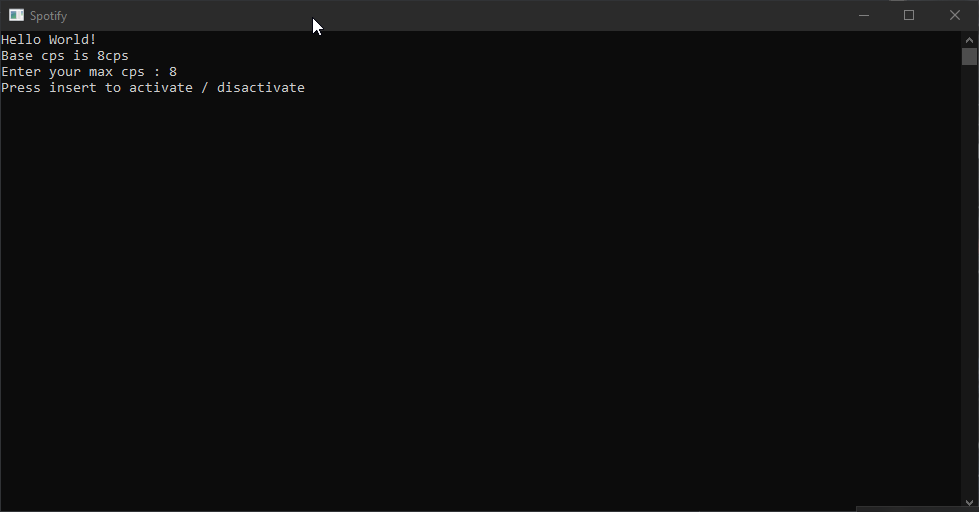The image size is (979, 512).
Task: Click the entered value 8 after max cps
Action: pyautogui.click(x=173, y=72)
